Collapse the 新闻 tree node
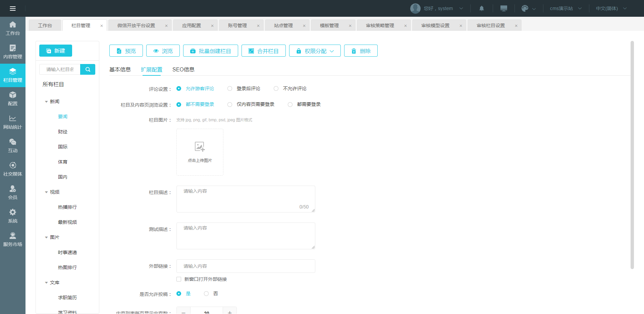Image resolution: width=644 pixels, height=314 pixels. pos(46,102)
